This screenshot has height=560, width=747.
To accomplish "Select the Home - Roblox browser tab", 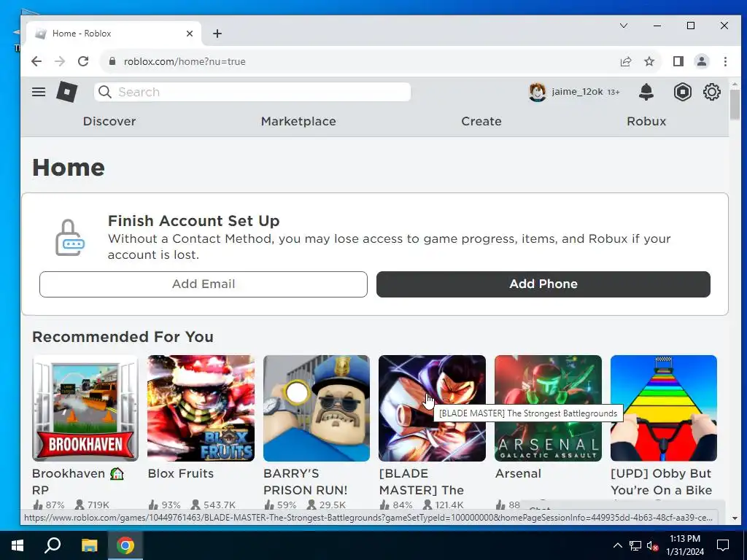I will pyautogui.click(x=115, y=34).
